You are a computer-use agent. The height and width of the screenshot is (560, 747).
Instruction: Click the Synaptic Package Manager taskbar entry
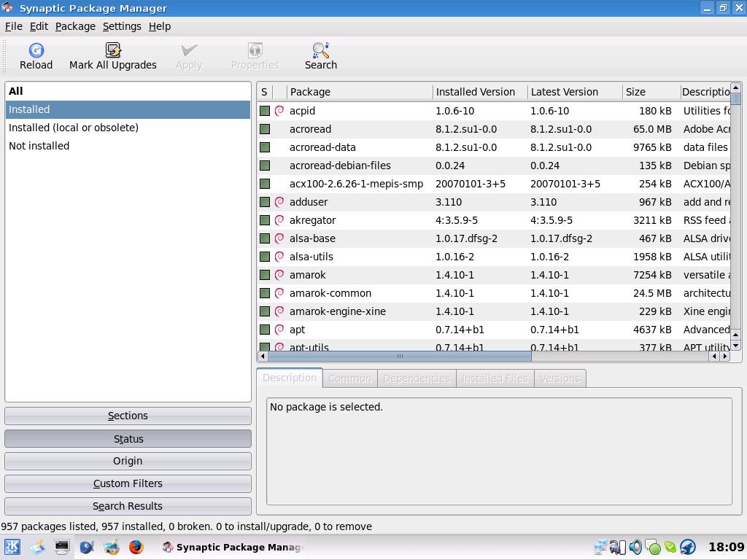pyautogui.click(x=233, y=547)
